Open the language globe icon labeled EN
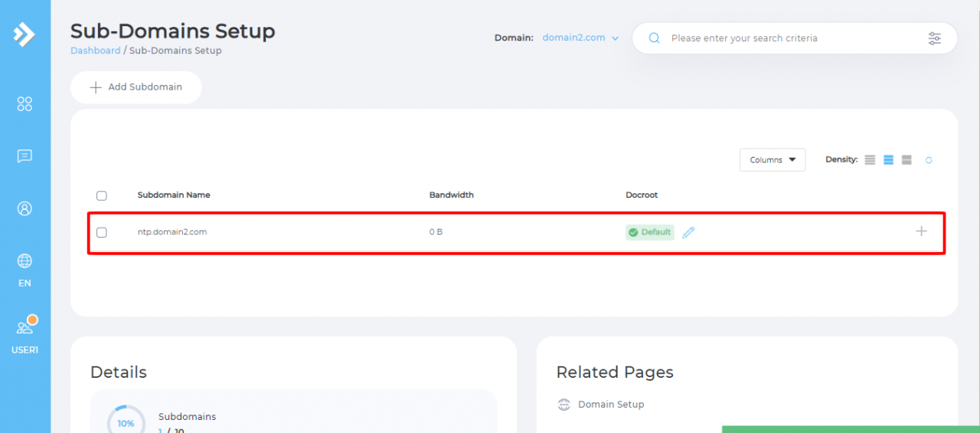 [24, 261]
